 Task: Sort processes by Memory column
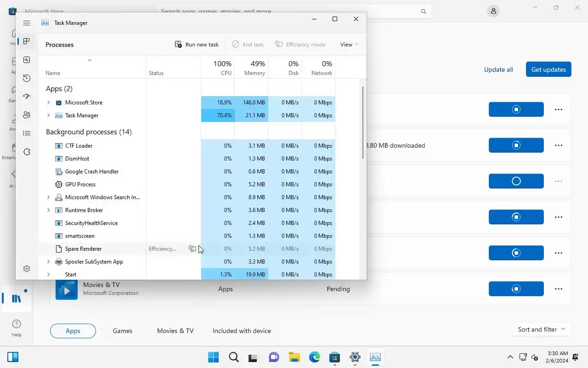click(x=251, y=67)
